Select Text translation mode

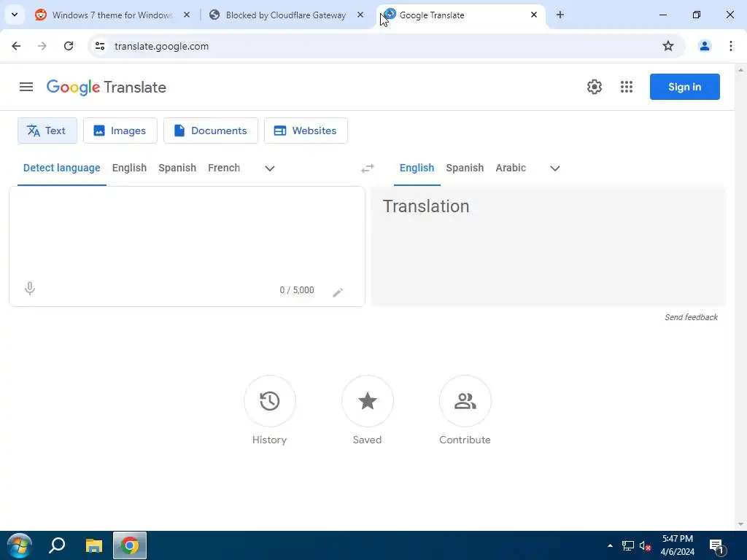click(47, 131)
